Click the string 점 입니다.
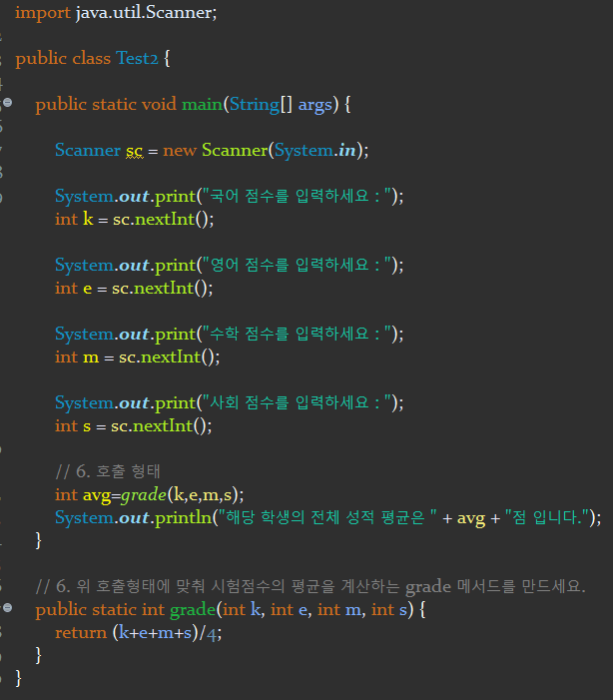This screenshot has width=613, height=700. click(x=547, y=517)
